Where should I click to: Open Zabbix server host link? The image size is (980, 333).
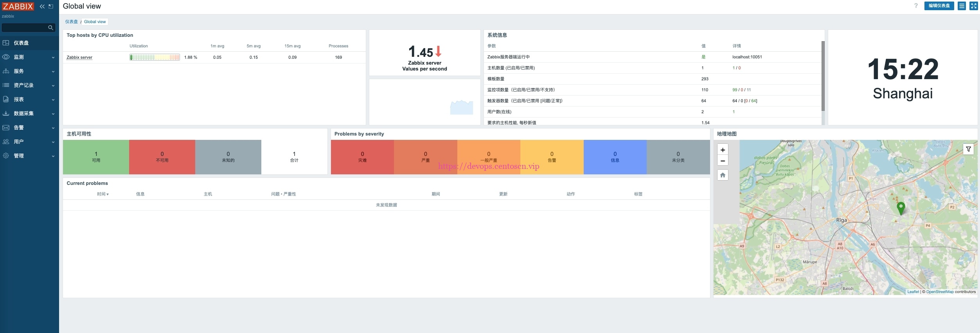(x=79, y=57)
